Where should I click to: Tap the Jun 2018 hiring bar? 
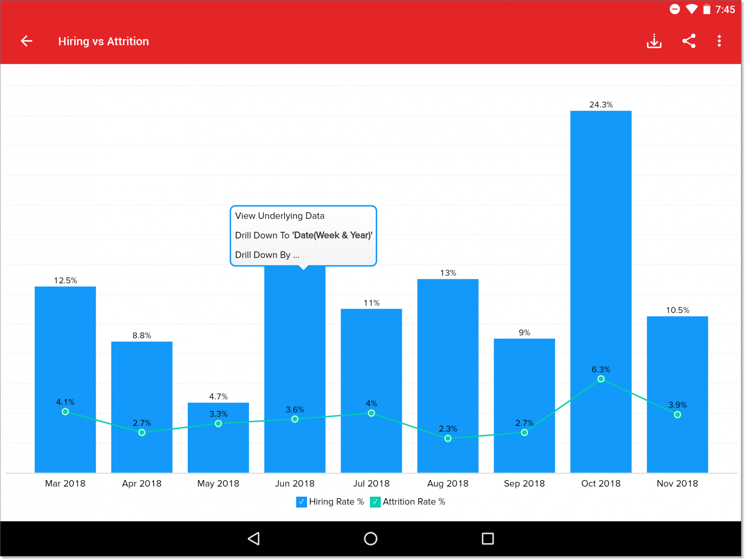coord(295,369)
